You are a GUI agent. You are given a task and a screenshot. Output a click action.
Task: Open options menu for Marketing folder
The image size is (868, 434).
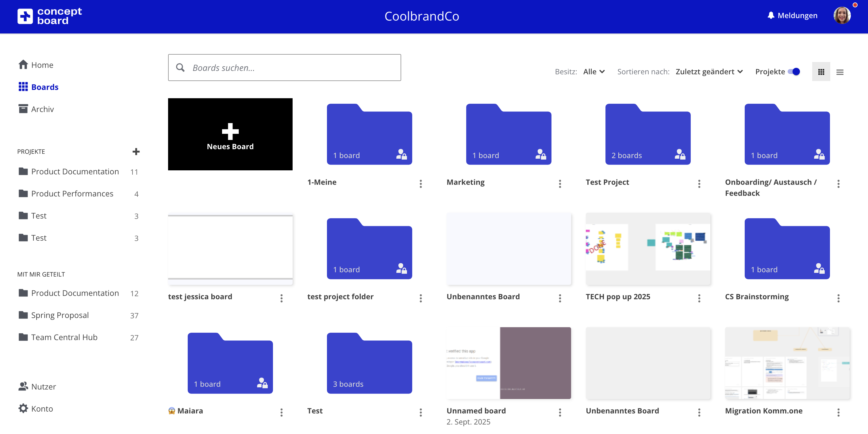(x=560, y=184)
